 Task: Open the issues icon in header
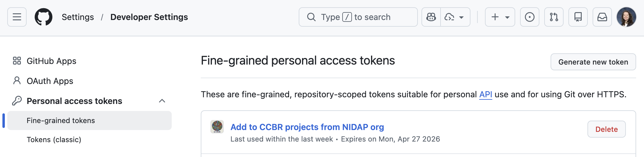coord(529,17)
